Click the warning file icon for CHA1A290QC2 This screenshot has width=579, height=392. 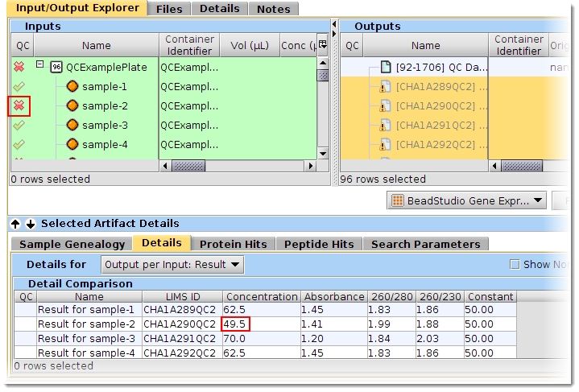pyautogui.click(x=385, y=106)
